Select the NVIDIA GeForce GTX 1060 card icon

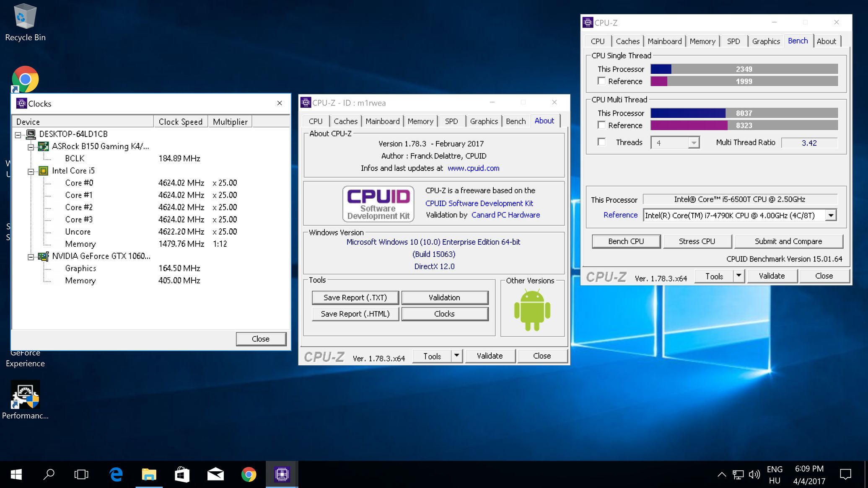pyautogui.click(x=43, y=256)
